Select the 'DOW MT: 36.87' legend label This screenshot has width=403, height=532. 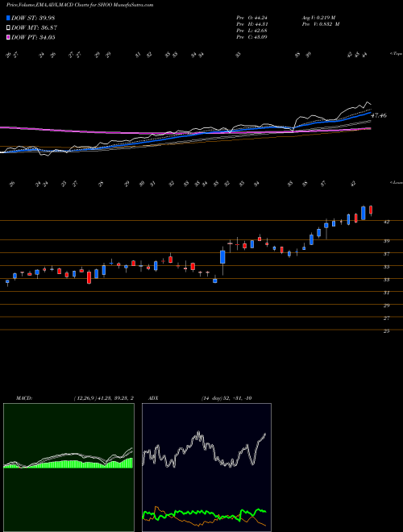point(33,28)
